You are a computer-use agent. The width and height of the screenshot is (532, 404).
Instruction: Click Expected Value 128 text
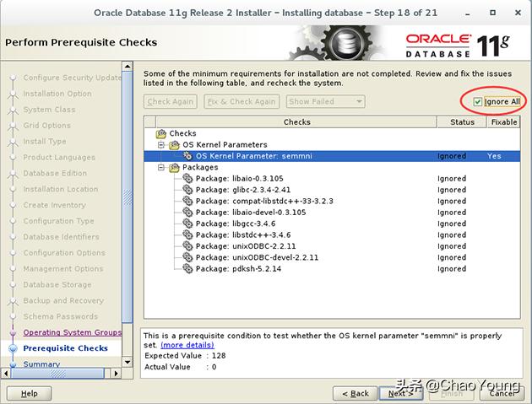point(185,356)
